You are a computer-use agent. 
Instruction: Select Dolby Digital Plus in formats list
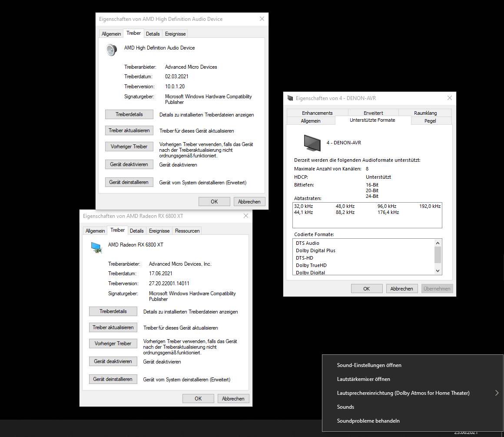(x=315, y=250)
